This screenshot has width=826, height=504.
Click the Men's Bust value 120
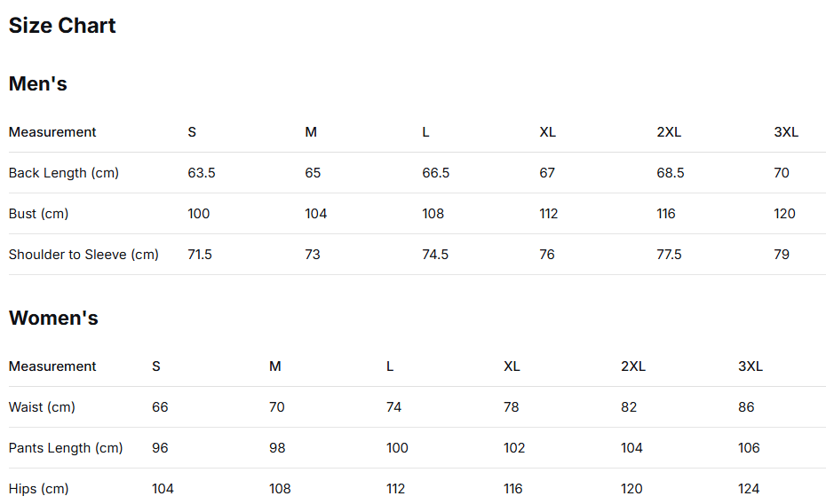coord(784,214)
